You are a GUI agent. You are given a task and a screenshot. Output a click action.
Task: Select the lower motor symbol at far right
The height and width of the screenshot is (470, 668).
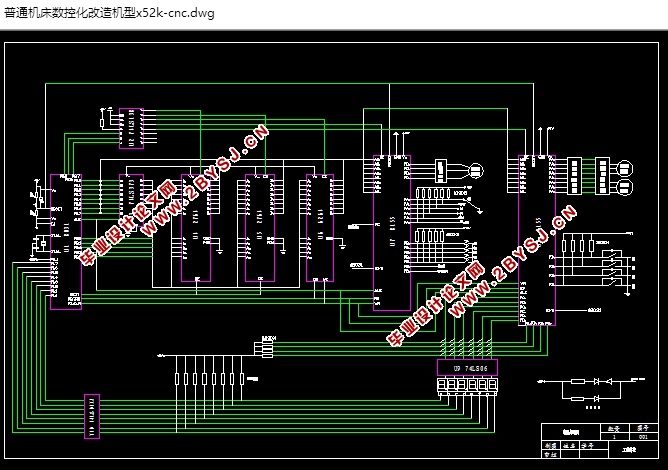(621, 187)
